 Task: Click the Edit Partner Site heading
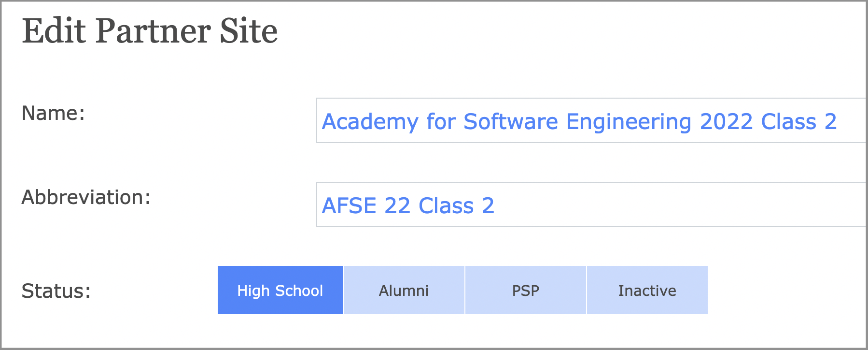[150, 31]
